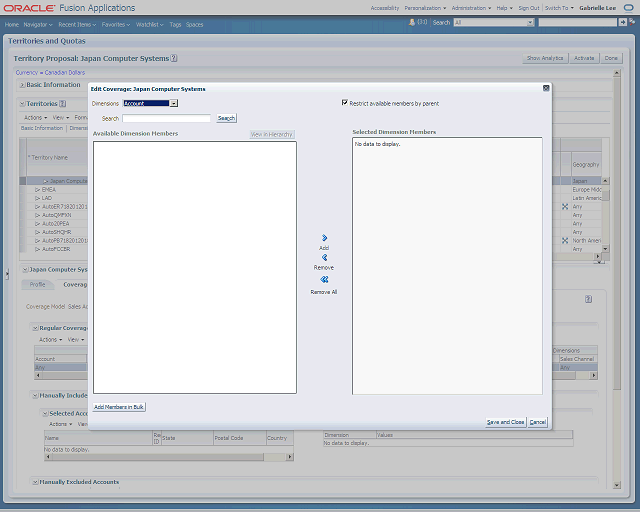Open the Help menu
The width and height of the screenshot is (640, 512).
tap(504, 8)
